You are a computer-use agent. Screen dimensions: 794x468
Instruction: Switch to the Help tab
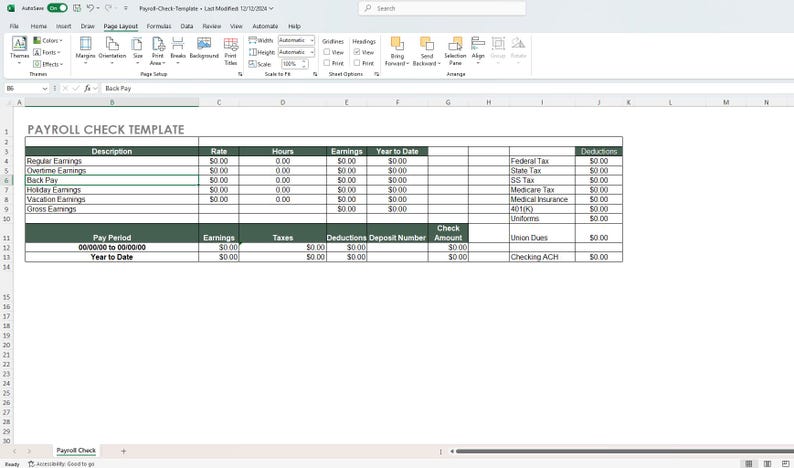[x=294, y=26]
